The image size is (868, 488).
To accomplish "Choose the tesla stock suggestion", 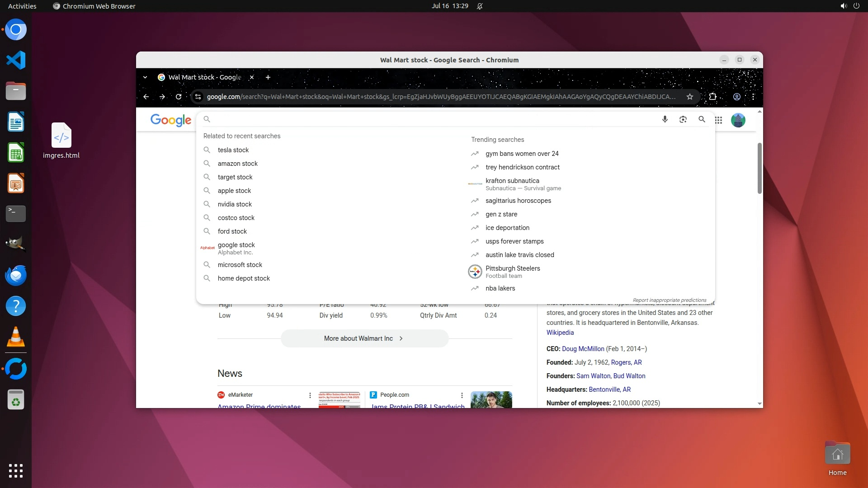I will (233, 150).
